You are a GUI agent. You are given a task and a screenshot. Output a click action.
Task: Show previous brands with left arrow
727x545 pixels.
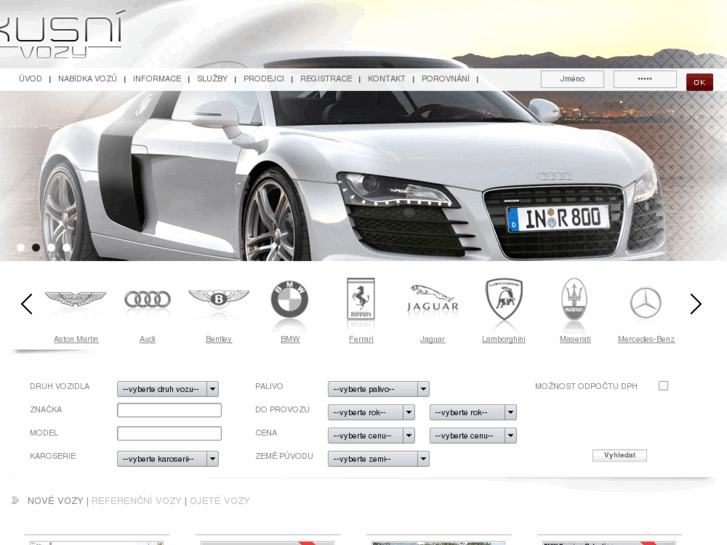coord(27,304)
